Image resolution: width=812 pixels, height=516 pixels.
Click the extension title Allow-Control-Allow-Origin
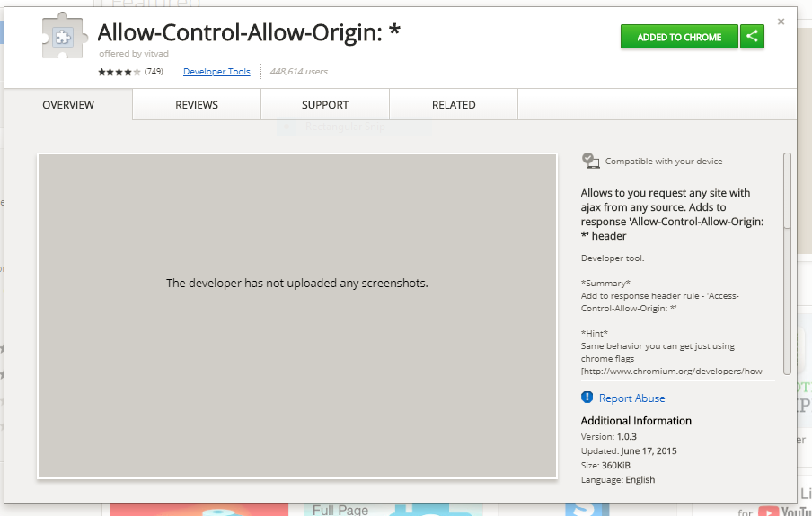(249, 32)
